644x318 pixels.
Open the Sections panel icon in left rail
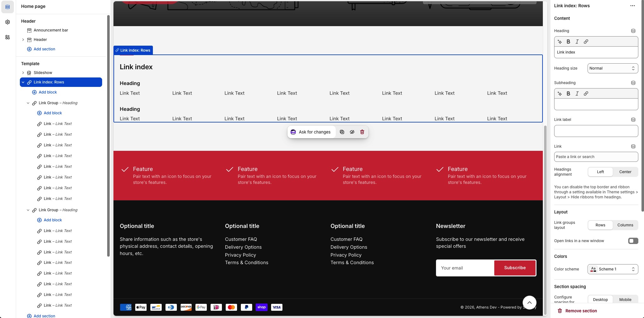pyautogui.click(x=8, y=7)
